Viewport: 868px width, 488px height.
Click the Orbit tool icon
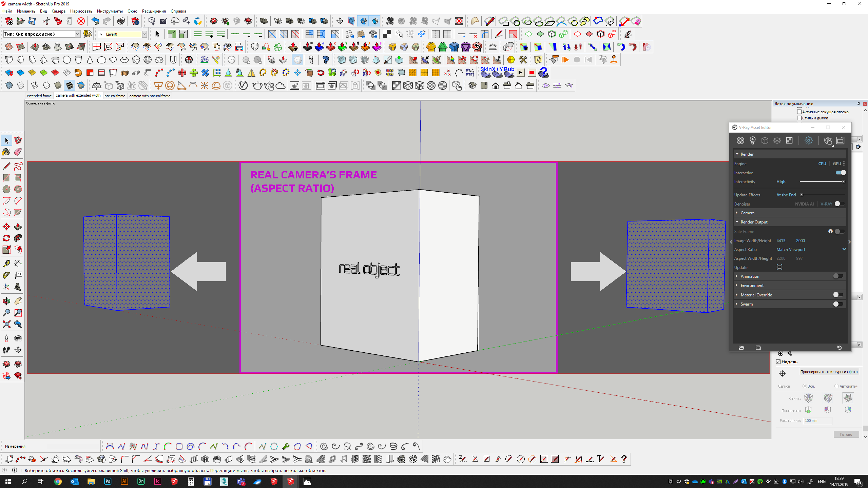click(x=6, y=301)
